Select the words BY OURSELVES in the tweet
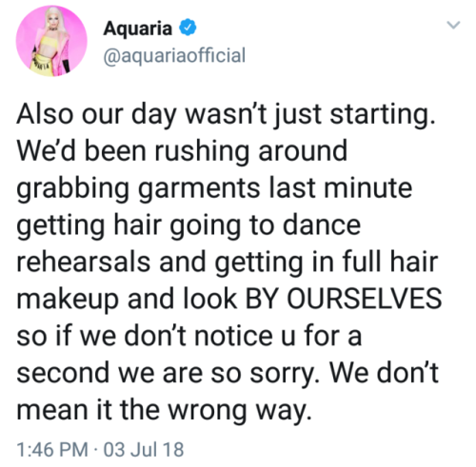Image resolution: width=476 pixels, height=467 pixels. click(344, 299)
